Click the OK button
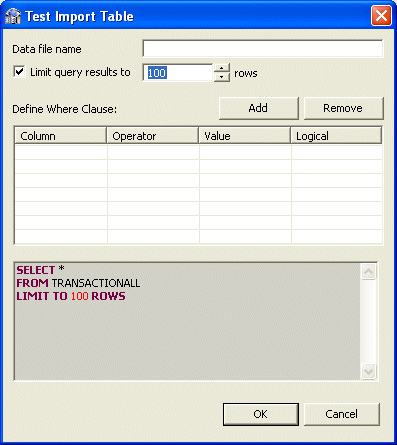 261,414
